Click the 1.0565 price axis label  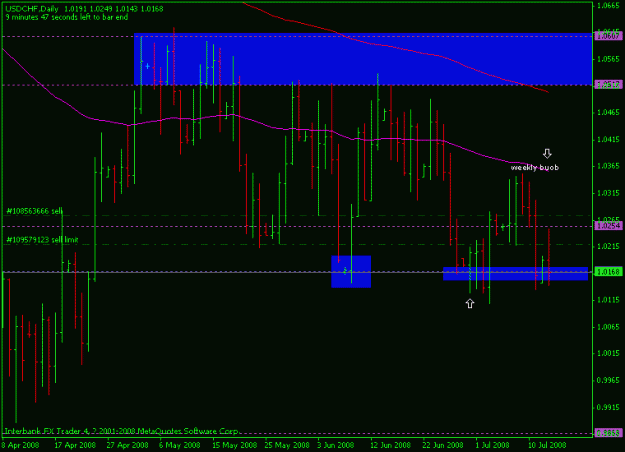[608, 59]
